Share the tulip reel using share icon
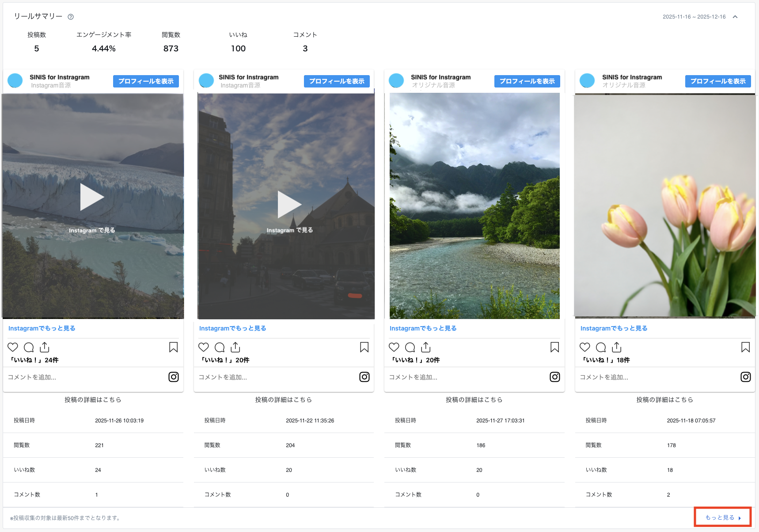Screen dimensions: 759x532 (x=617, y=347)
